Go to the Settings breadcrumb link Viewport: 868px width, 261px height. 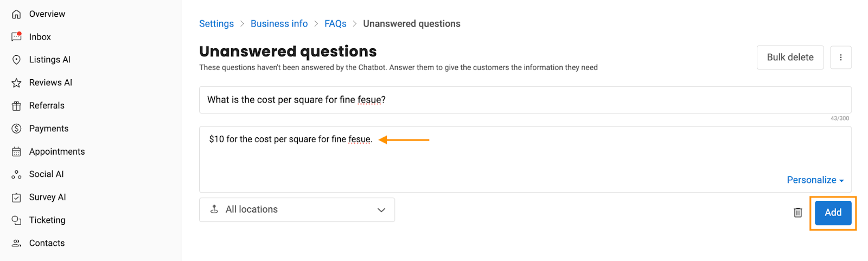pos(216,24)
